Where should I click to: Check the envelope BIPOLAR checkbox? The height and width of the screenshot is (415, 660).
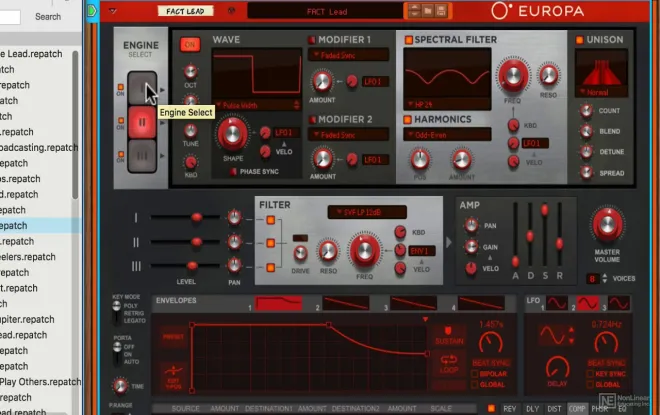(x=475, y=374)
